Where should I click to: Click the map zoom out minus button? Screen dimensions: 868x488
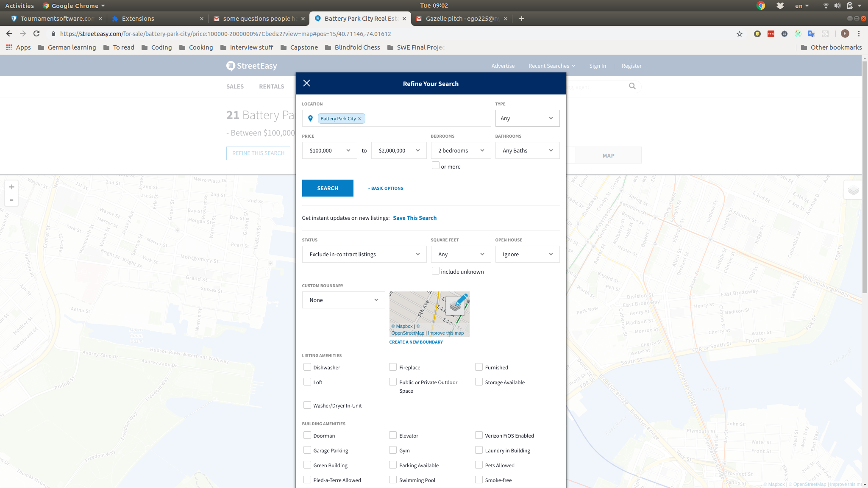(x=11, y=200)
